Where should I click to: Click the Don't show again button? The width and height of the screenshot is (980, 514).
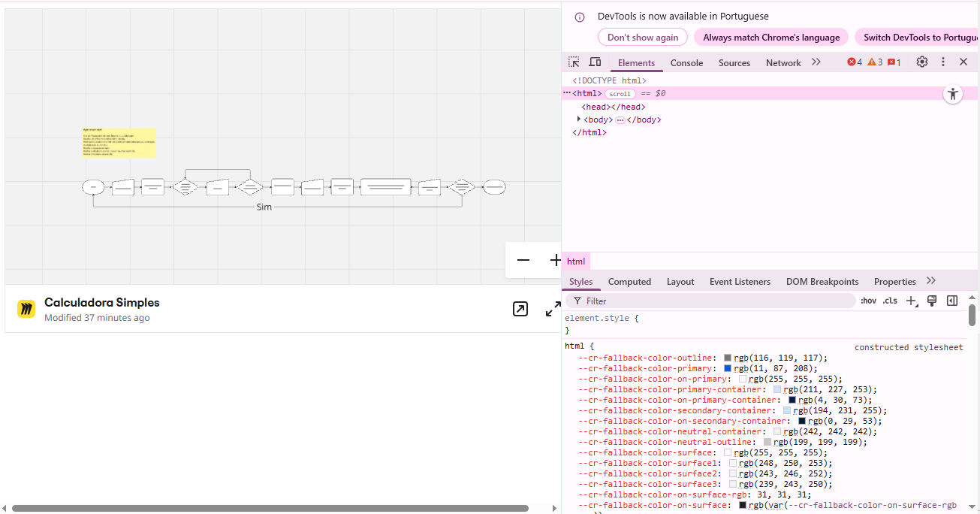[643, 38]
